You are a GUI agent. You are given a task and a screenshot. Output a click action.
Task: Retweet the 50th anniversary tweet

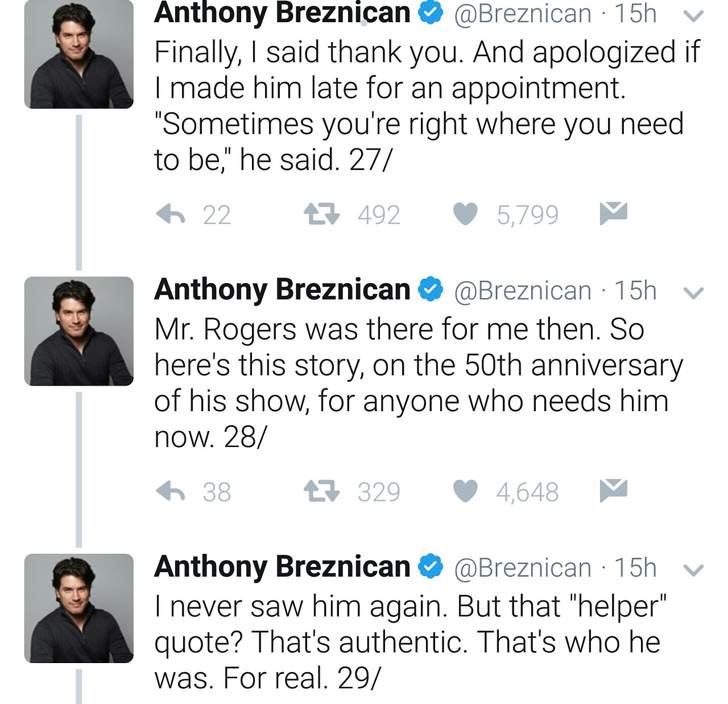[321, 491]
